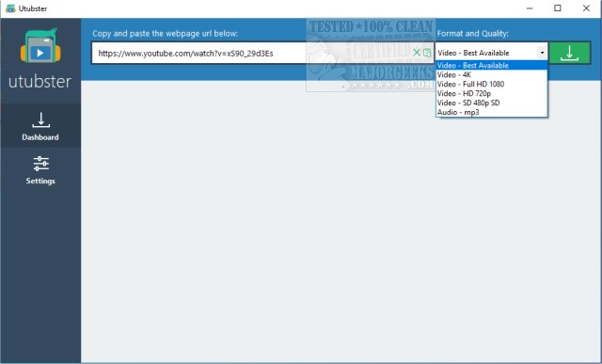Minimize the Utubster window
This screenshot has width=602, height=364.
click(x=530, y=8)
